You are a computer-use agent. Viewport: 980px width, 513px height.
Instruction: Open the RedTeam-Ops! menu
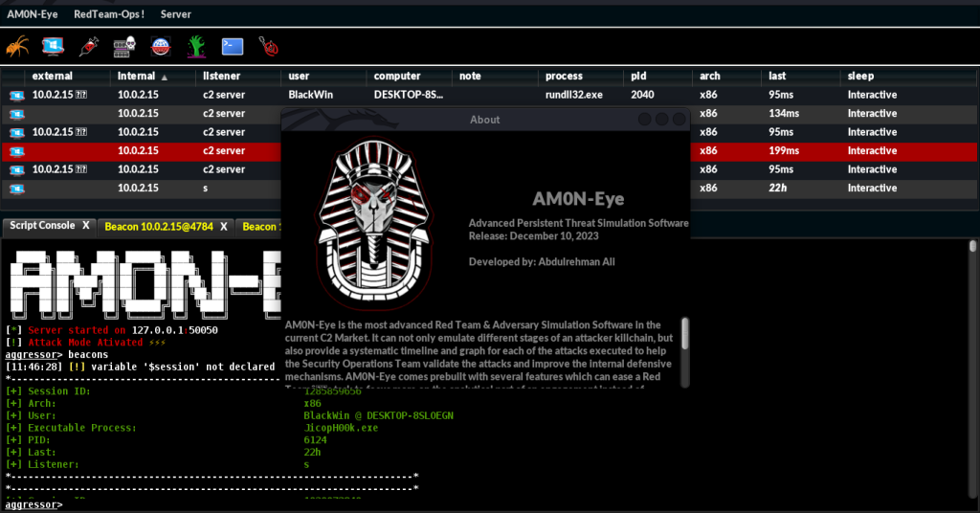(x=109, y=14)
